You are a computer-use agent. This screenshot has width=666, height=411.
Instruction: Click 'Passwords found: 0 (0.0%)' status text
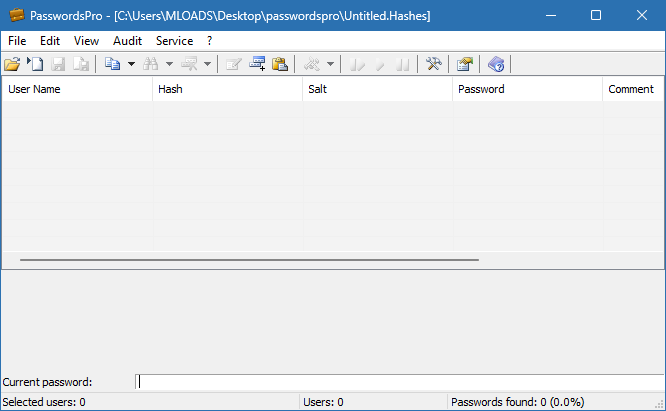pyautogui.click(x=517, y=402)
